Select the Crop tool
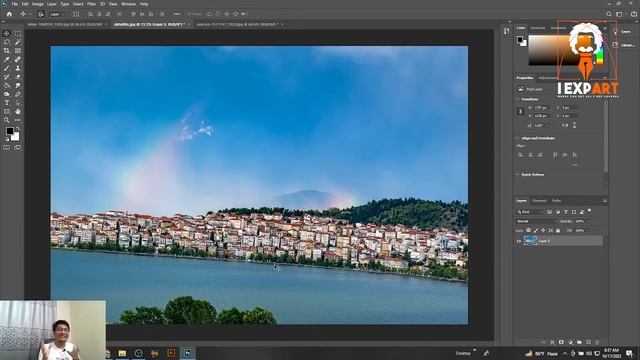This screenshot has height=360, width=640. pyautogui.click(x=7, y=51)
